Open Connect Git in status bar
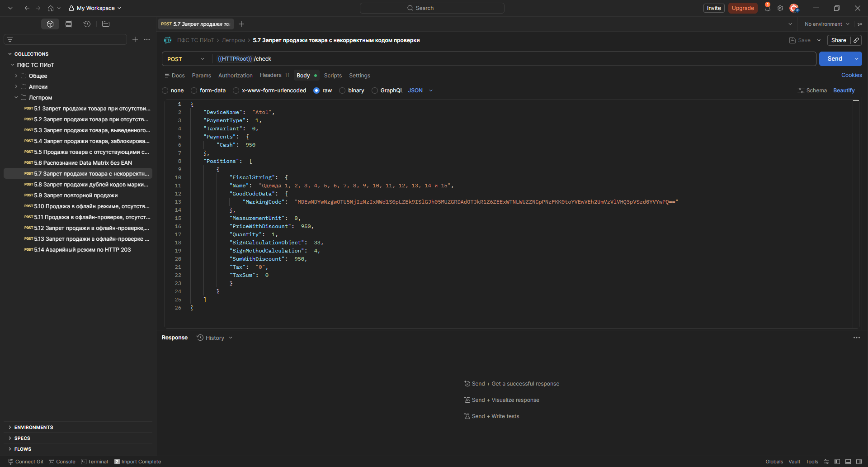Viewport: 868px width, 467px height. pos(26,462)
